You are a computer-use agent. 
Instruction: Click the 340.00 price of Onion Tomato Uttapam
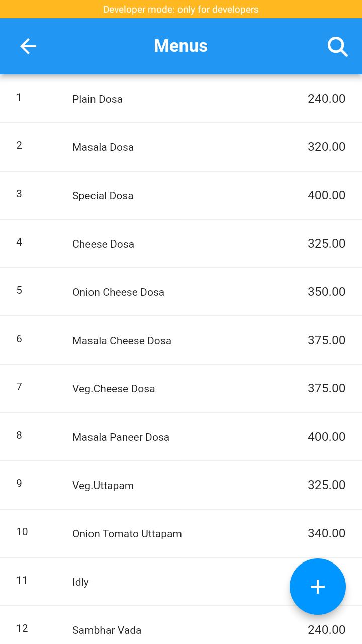pyautogui.click(x=327, y=533)
